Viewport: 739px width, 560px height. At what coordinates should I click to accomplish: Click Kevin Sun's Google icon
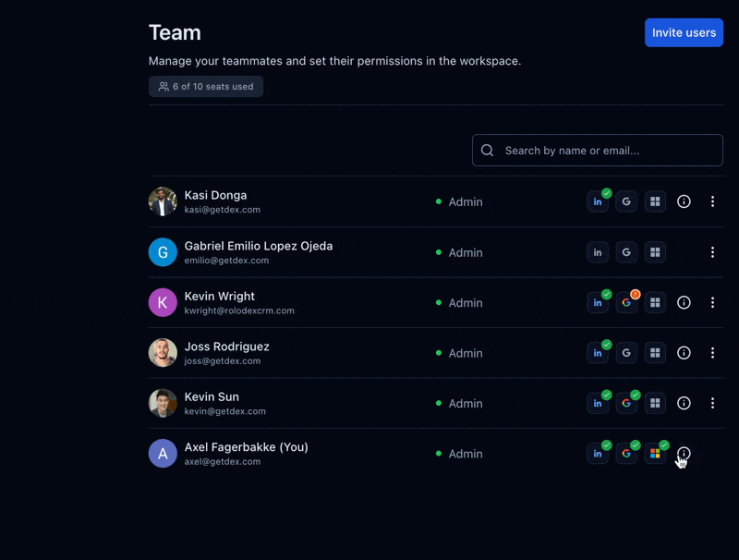[626, 403]
